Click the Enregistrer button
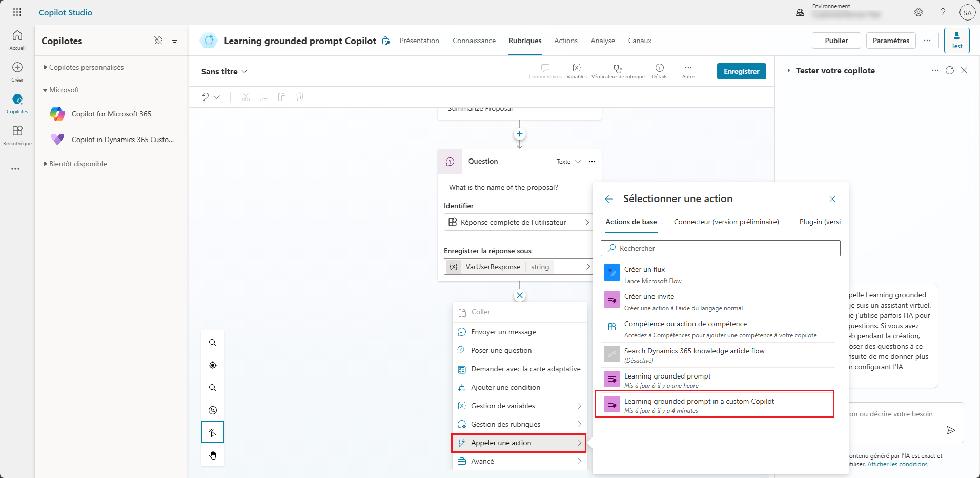The width and height of the screenshot is (980, 478). click(742, 71)
